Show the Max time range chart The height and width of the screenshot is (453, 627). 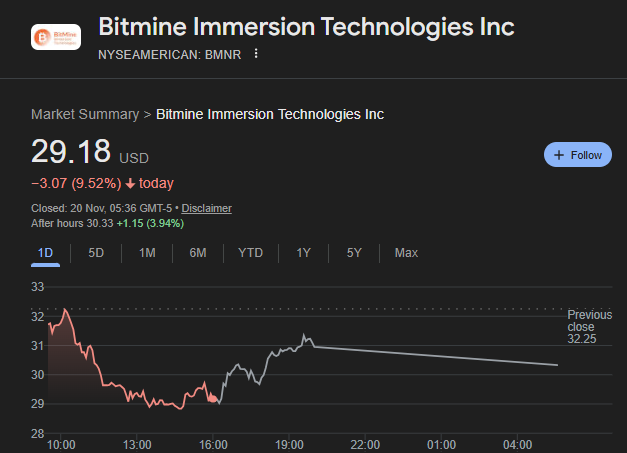click(406, 252)
